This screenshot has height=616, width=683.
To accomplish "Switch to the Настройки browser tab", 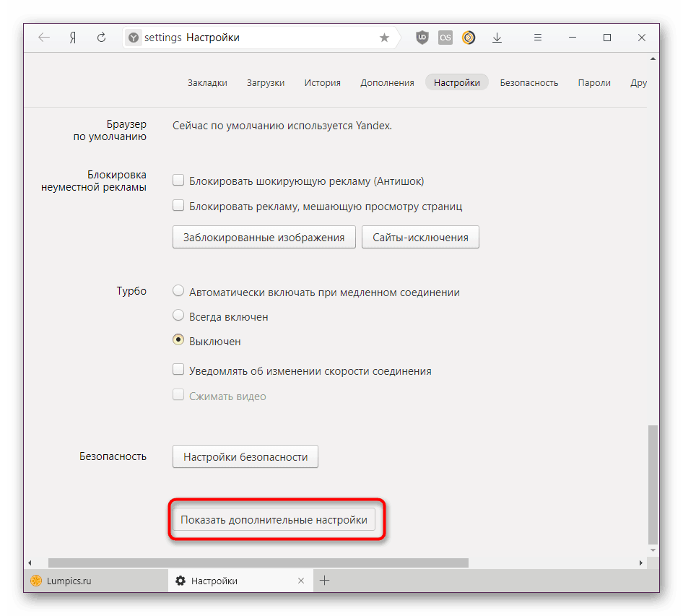I will 240,581.
